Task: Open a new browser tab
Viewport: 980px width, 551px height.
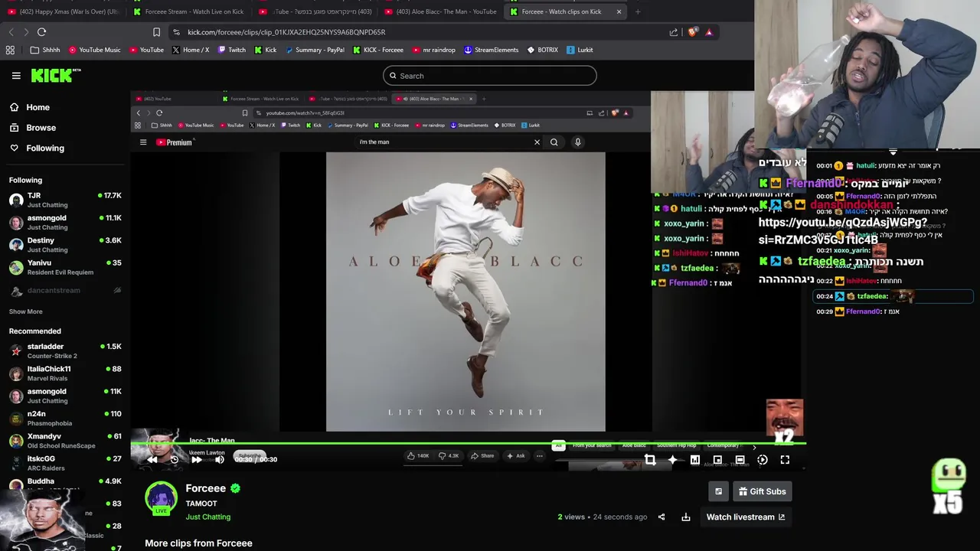Action: [x=638, y=11]
